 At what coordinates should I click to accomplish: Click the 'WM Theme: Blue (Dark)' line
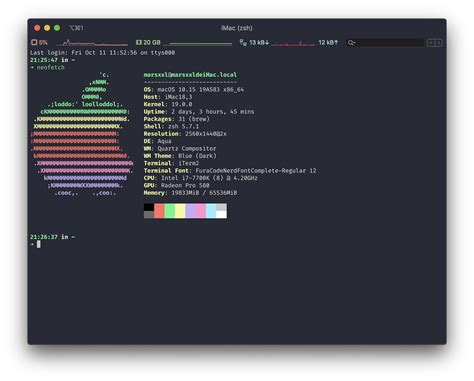180,156
